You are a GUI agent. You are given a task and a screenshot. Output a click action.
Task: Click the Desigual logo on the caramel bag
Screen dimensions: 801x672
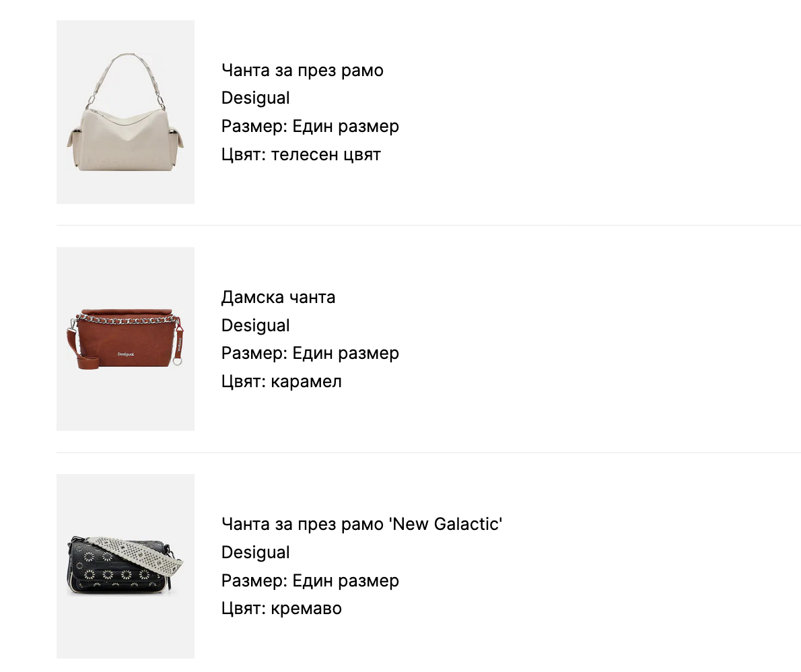[x=126, y=354]
